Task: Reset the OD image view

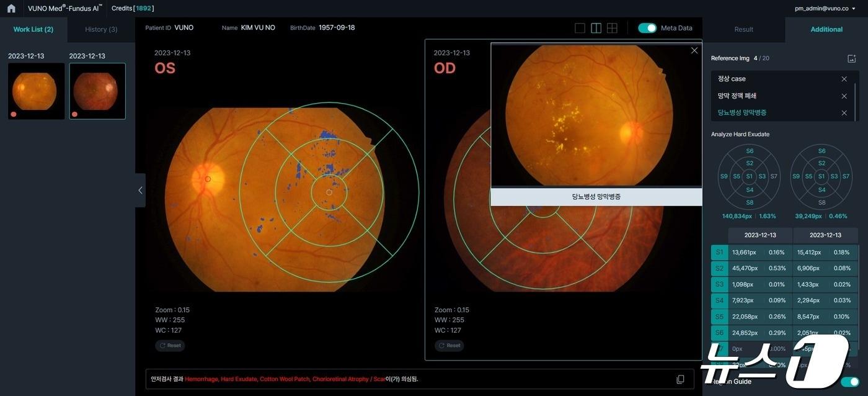Action: (449, 346)
